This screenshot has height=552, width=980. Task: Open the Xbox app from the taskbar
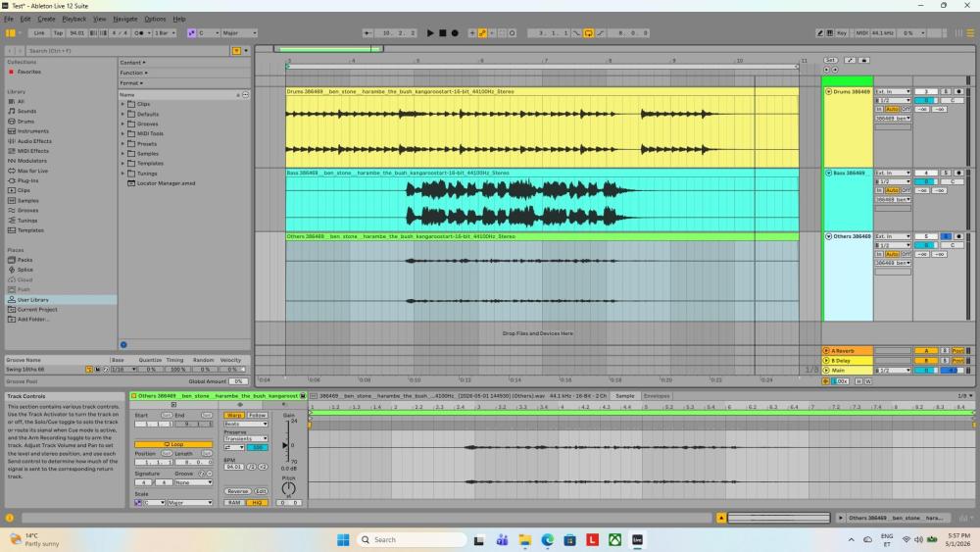(614, 539)
